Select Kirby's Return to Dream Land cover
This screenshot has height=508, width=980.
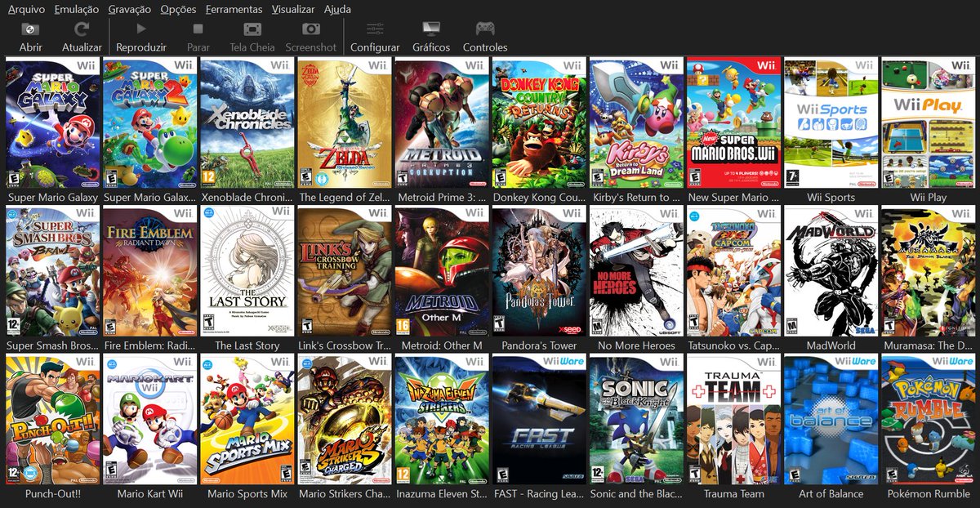tap(636, 123)
